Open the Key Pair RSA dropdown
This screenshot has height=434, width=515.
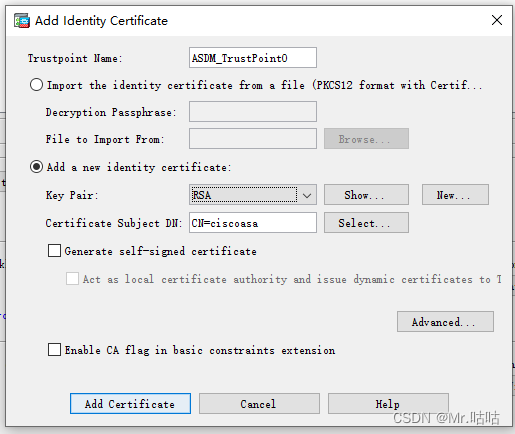pos(253,195)
